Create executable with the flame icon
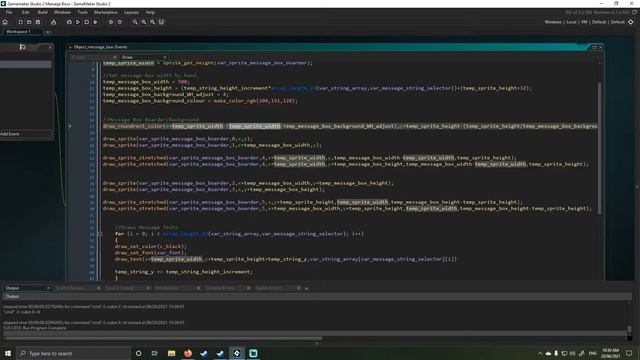 coord(53,22)
